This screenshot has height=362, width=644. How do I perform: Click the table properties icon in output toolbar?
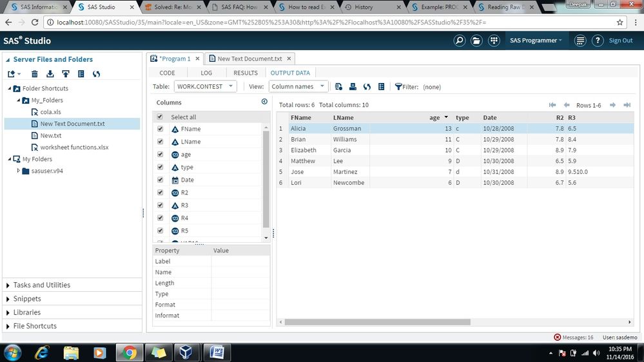(382, 86)
